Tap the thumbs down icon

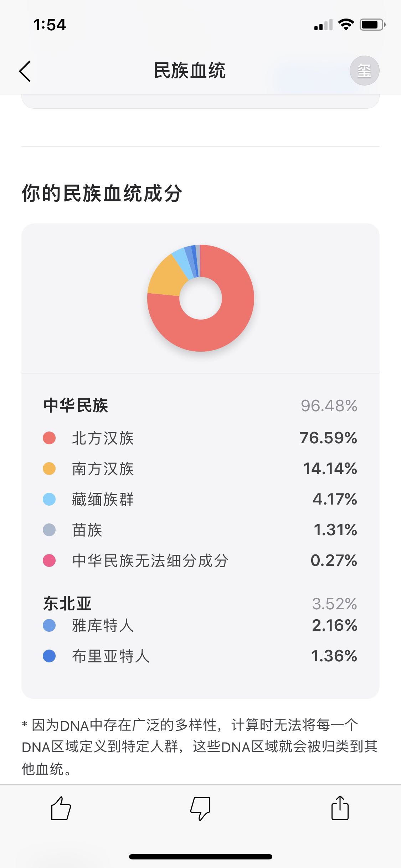(200, 808)
